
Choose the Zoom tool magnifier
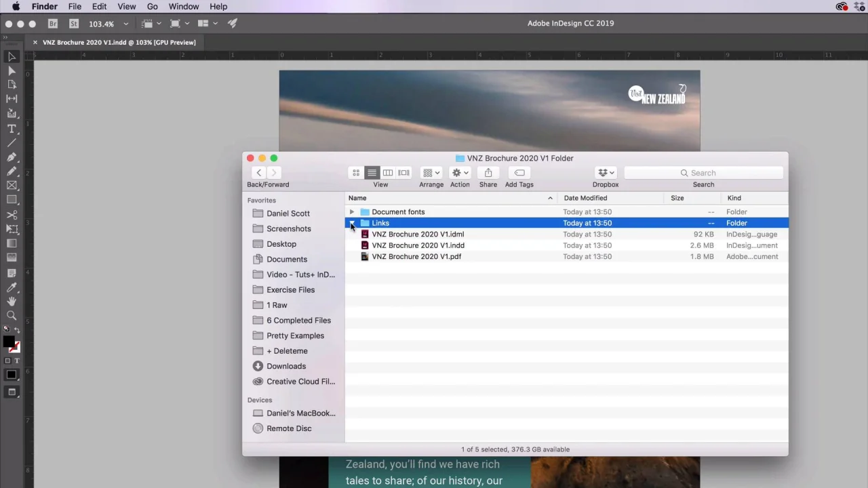[x=12, y=315]
